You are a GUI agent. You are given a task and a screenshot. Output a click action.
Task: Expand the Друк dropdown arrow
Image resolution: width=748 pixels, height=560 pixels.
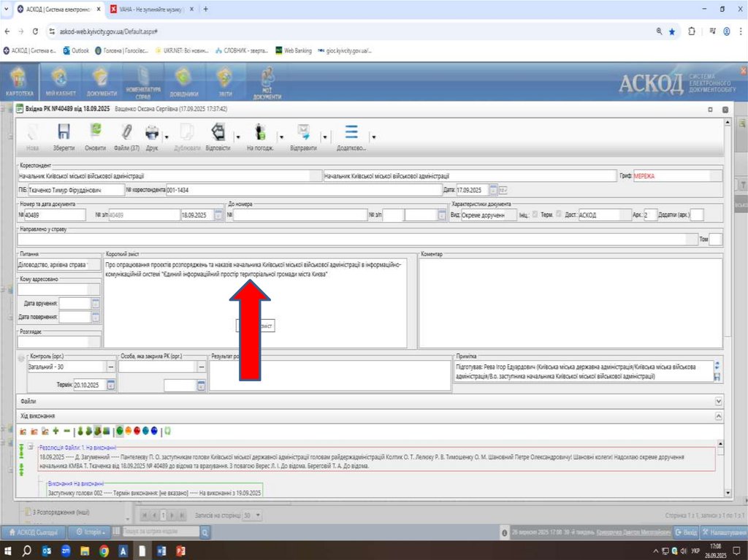pyautogui.click(x=167, y=137)
